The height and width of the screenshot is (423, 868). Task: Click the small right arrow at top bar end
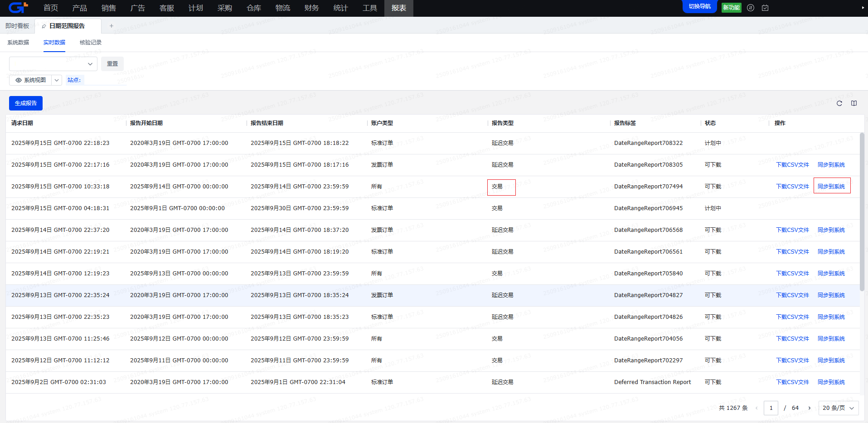tap(863, 8)
